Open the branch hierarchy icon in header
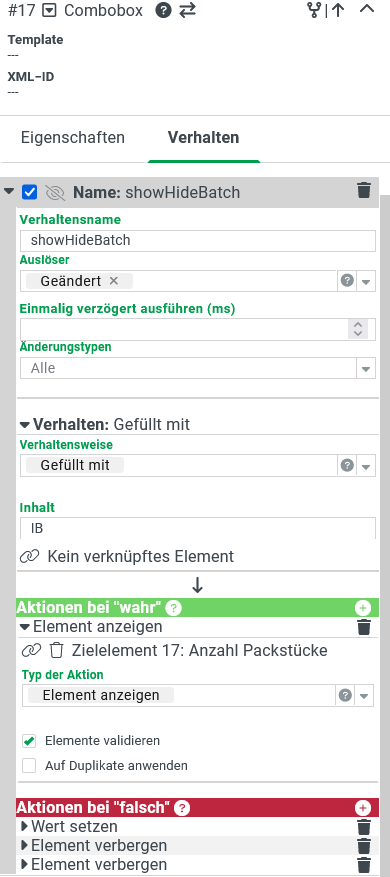This screenshot has width=390, height=877. point(314,10)
